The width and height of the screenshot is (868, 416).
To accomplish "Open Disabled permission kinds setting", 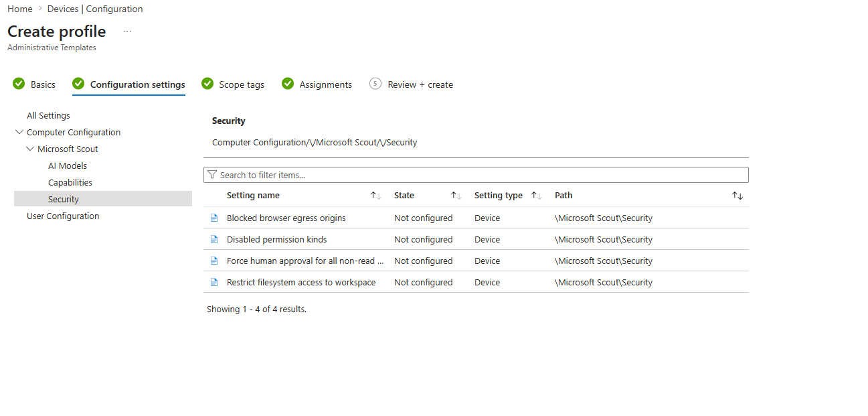I will click(277, 240).
